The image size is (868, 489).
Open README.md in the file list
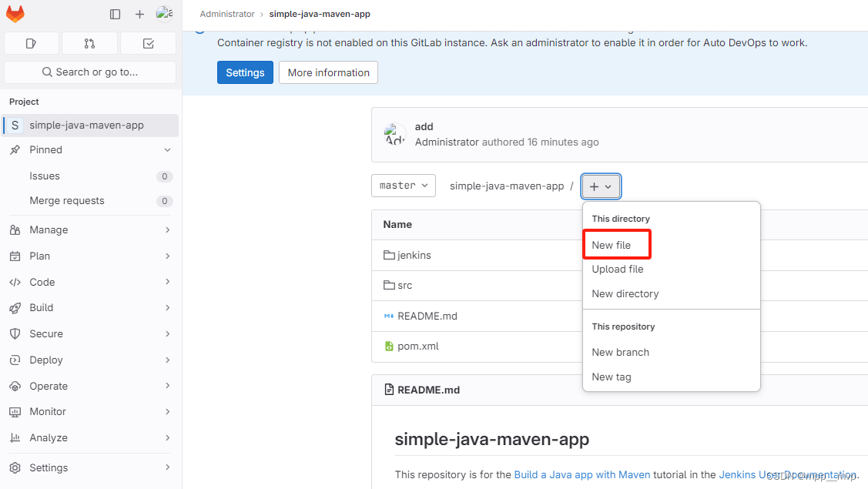pos(427,317)
